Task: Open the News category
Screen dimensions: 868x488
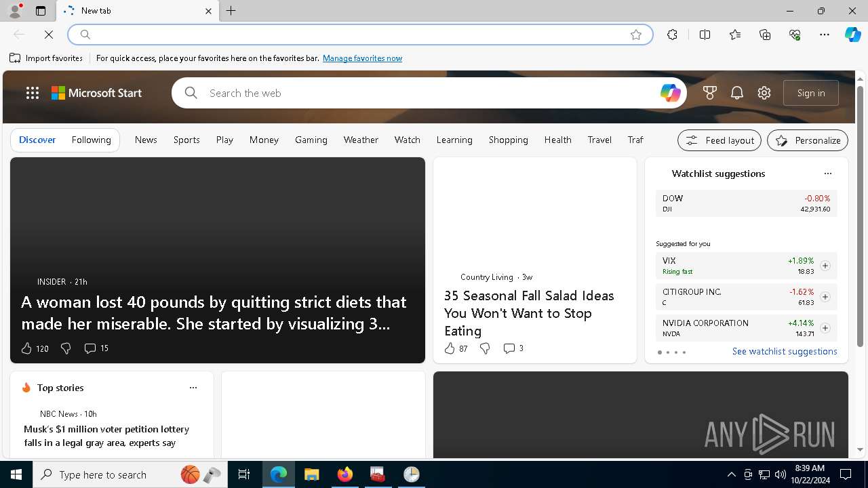Action: pyautogui.click(x=146, y=140)
